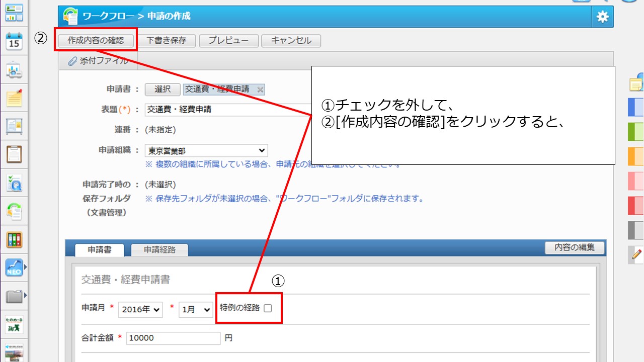Viewport: 644px width, 362px height.
Task: Open the clipboard icon in sidebar
Action: coord(14,153)
